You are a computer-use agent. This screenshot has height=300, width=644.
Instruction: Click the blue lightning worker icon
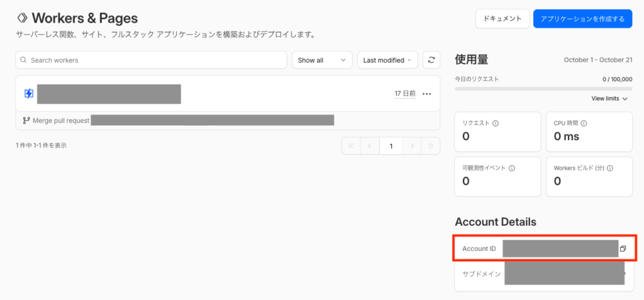pos(29,94)
